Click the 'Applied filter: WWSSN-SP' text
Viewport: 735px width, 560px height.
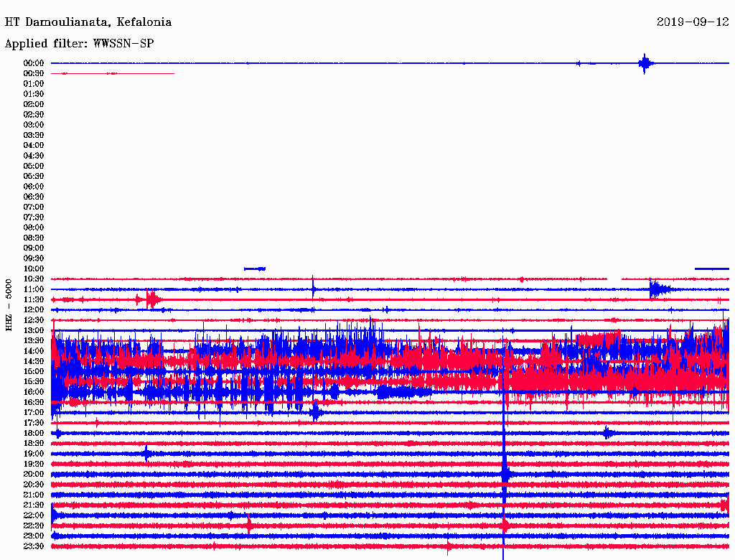(79, 44)
